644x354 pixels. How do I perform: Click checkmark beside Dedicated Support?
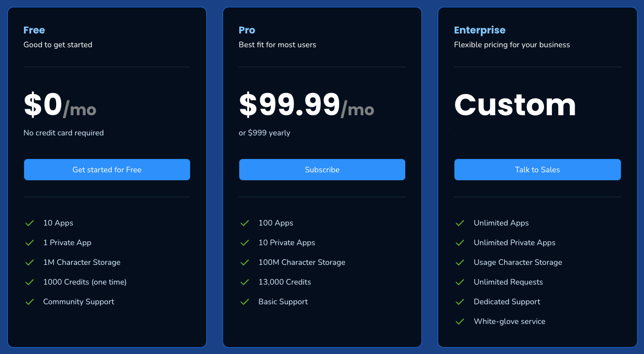click(x=460, y=302)
